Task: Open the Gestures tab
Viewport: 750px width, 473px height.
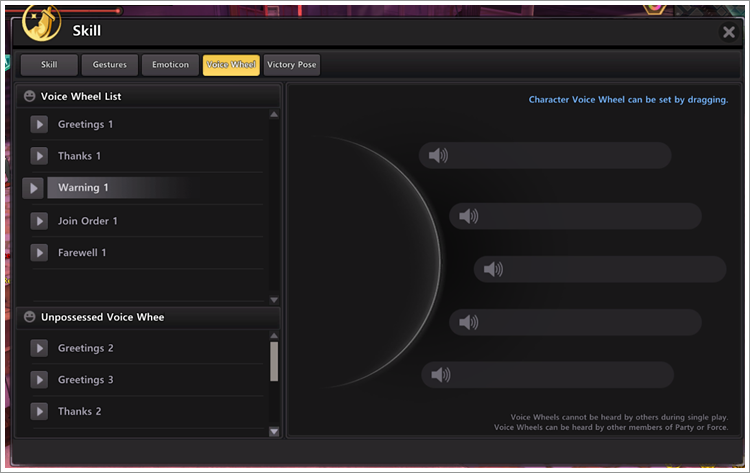Action: pos(110,65)
